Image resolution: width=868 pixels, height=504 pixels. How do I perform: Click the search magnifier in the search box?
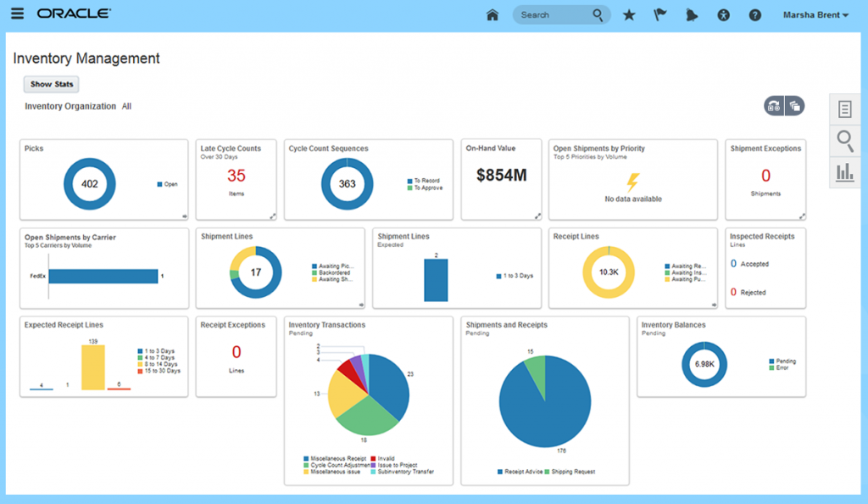tap(597, 14)
